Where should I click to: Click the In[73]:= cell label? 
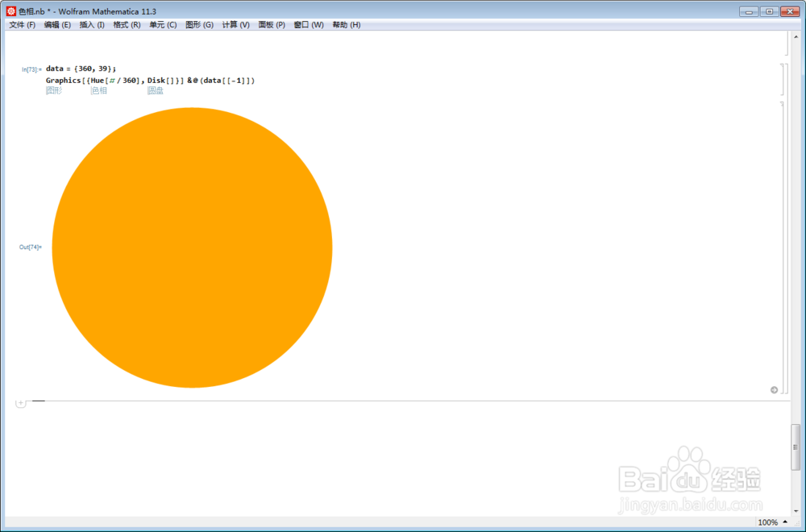point(31,69)
